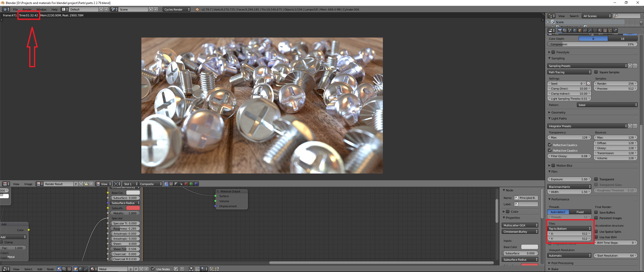Image resolution: width=644 pixels, height=272 pixels.
Task: Open the Physics properties tab icon
Action: point(615,30)
